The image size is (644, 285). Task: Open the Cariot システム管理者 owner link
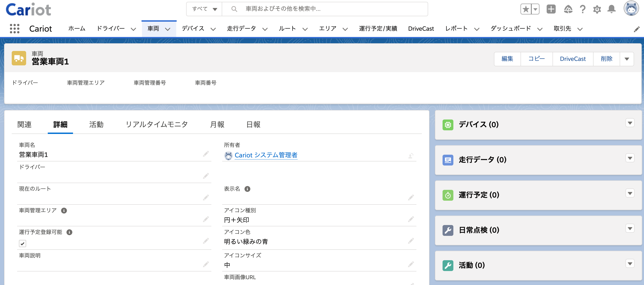pos(266,155)
